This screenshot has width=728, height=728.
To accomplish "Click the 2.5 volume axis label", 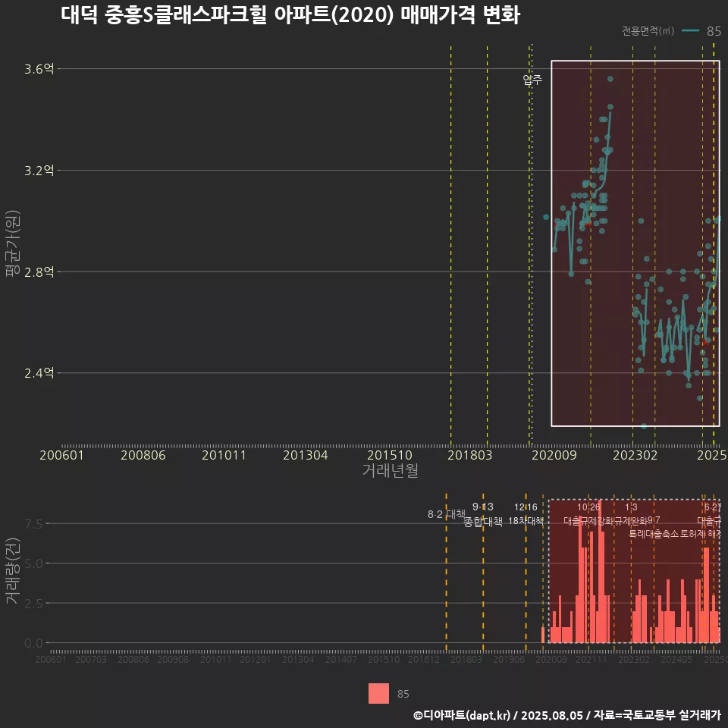I will pos(33,604).
